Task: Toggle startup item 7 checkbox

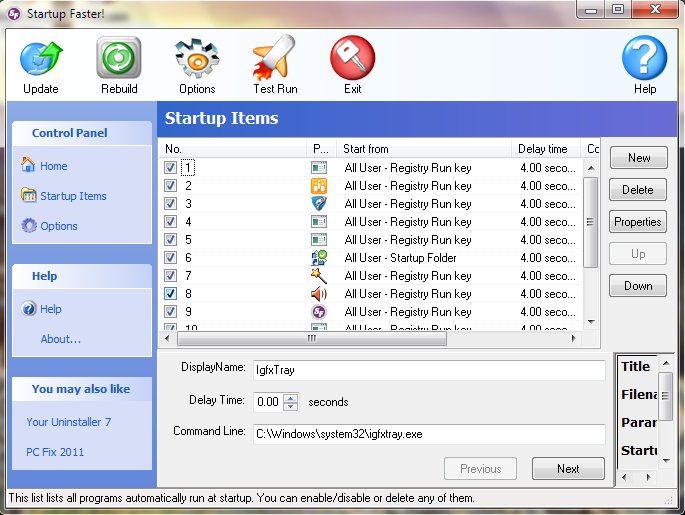Action: tap(170, 276)
